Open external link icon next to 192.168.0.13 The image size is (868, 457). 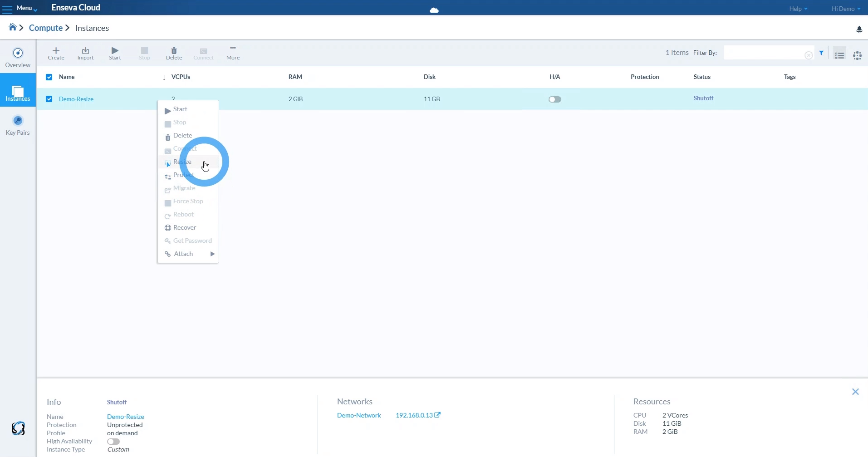point(437,415)
